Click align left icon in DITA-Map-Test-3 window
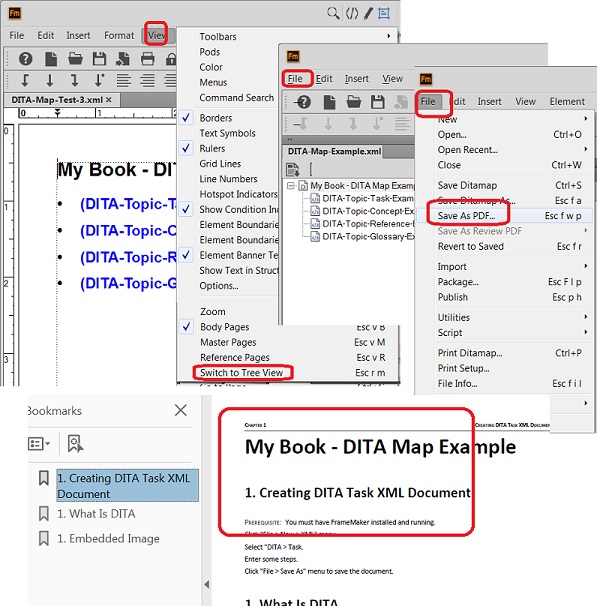Viewport: 600px width, 606px height. pos(124,80)
